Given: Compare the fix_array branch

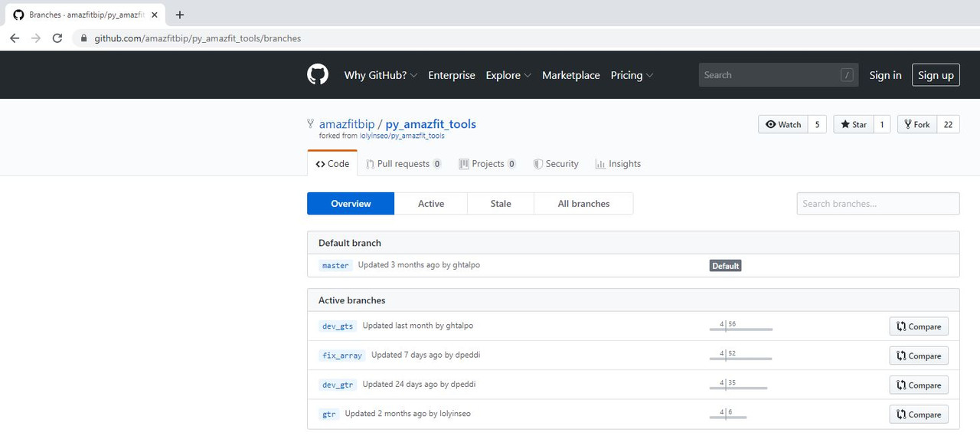Looking at the screenshot, I should click(x=919, y=355).
